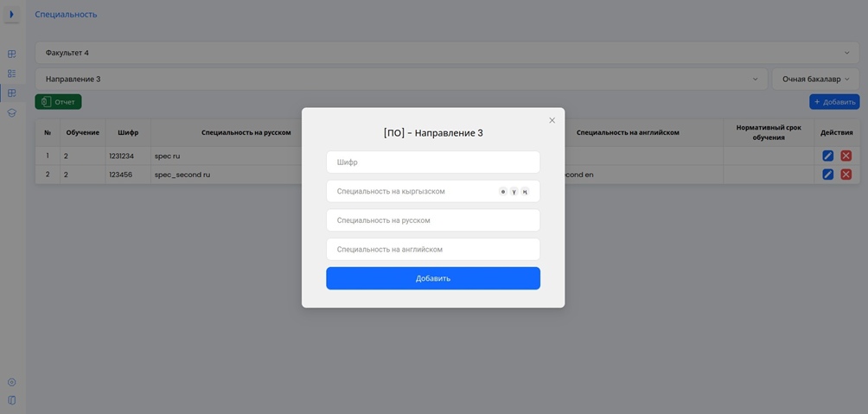Expand the sidebar with the arrow toggle
Screen dimensions: 868x414
(x=11, y=15)
